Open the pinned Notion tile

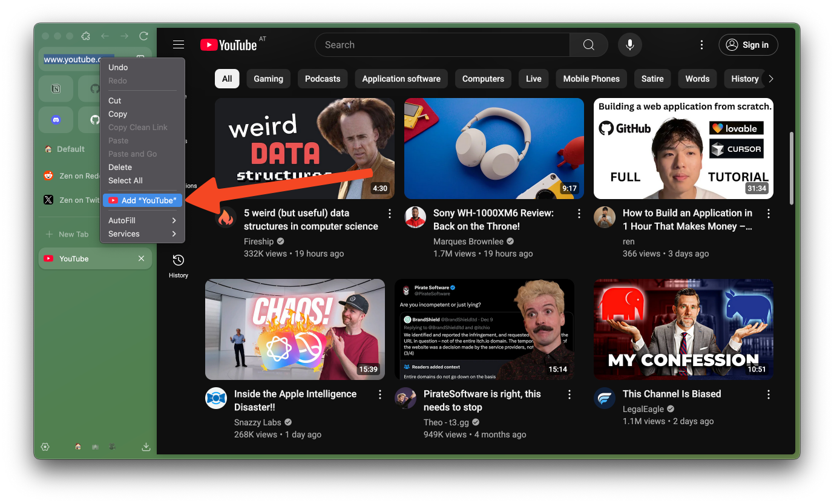coord(56,88)
